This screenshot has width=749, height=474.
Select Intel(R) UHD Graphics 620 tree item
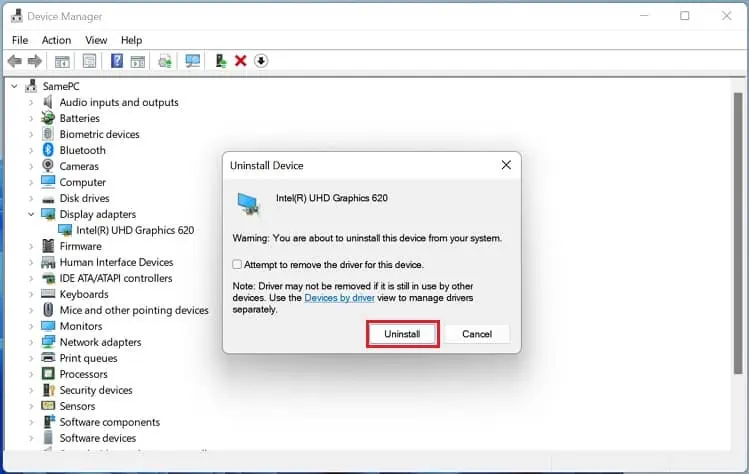(135, 230)
